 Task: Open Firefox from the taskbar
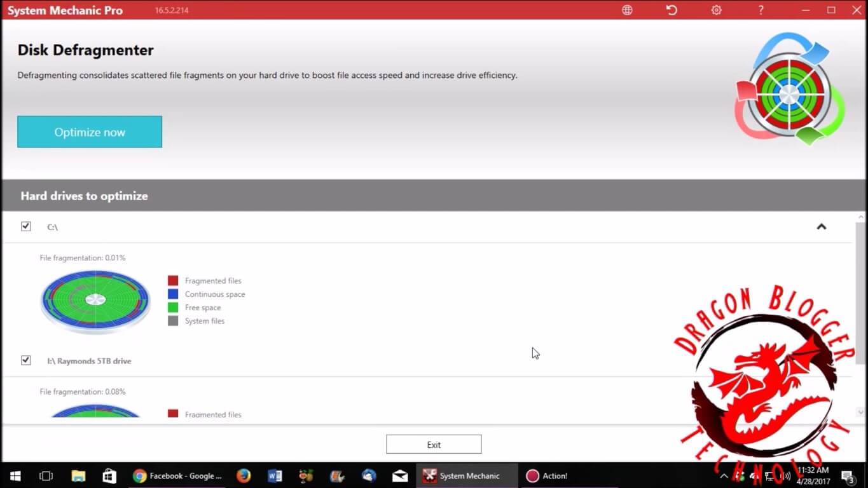pyautogui.click(x=243, y=476)
